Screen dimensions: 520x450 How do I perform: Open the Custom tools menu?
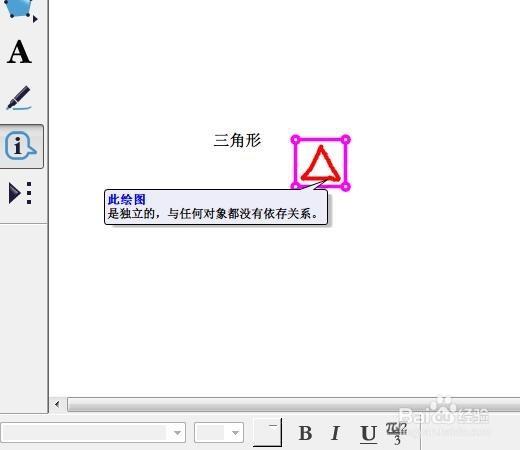coord(20,193)
